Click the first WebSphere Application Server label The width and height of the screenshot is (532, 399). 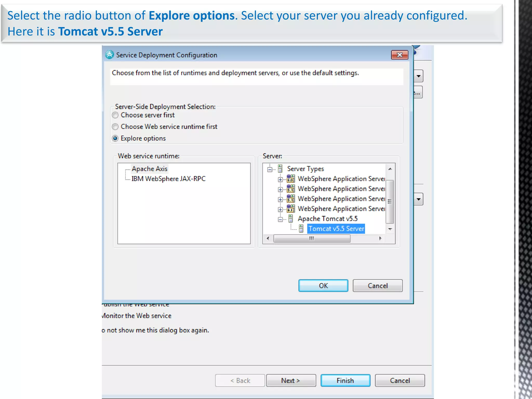341,179
